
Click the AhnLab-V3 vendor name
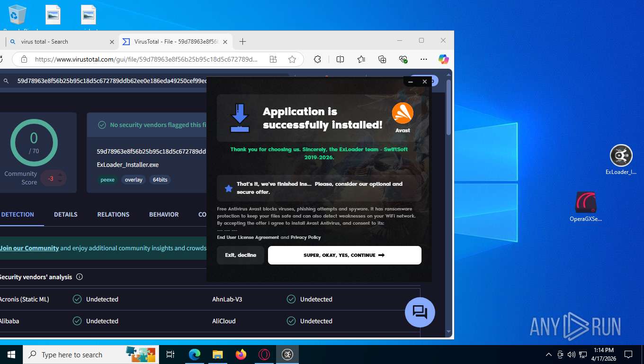[227, 299]
